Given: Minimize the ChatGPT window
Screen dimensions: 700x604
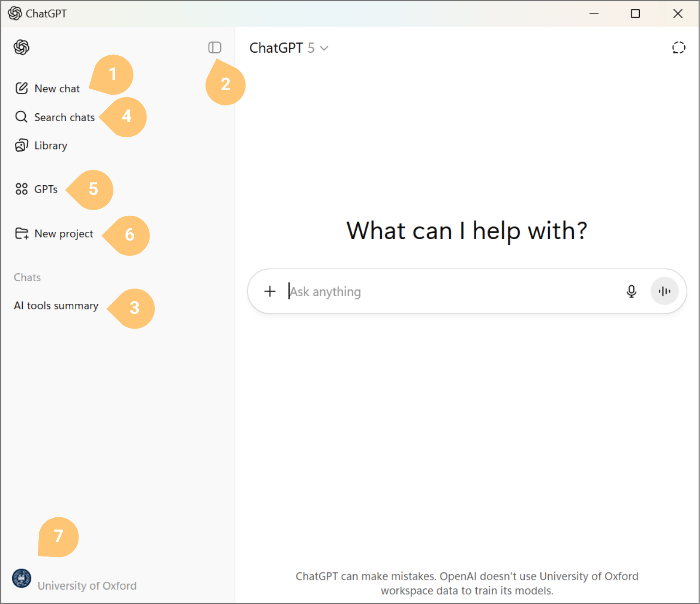Looking at the screenshot, I should click(x=594, y=14).
